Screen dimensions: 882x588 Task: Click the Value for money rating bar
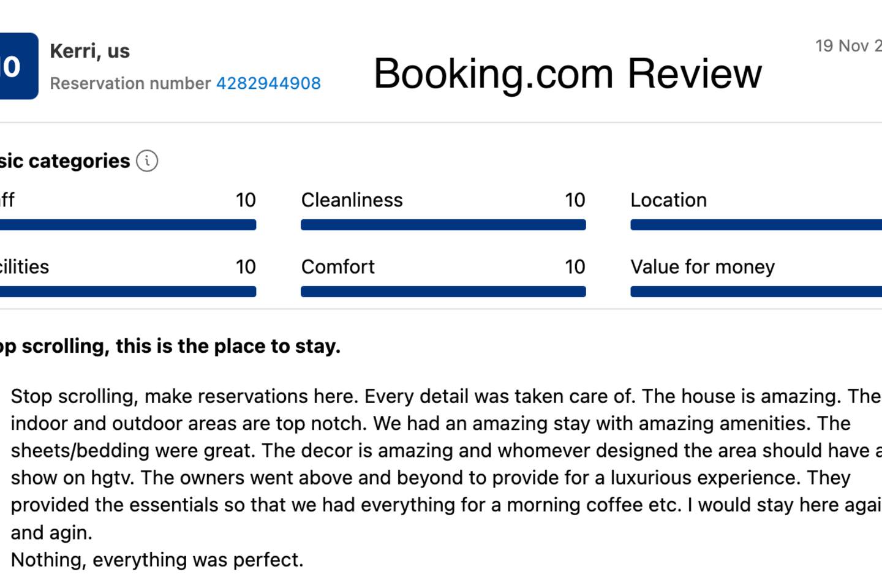tap(756, 292)
